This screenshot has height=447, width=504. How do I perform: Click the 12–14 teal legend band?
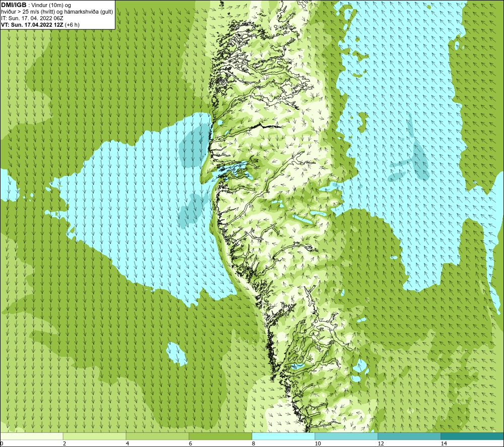[x=409, y=436]
